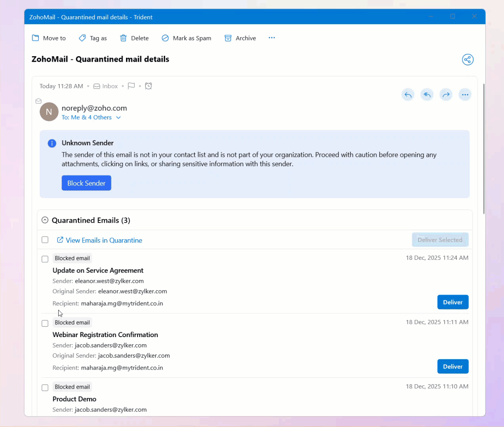
Task: Forward the email
Action: [446, 95]
